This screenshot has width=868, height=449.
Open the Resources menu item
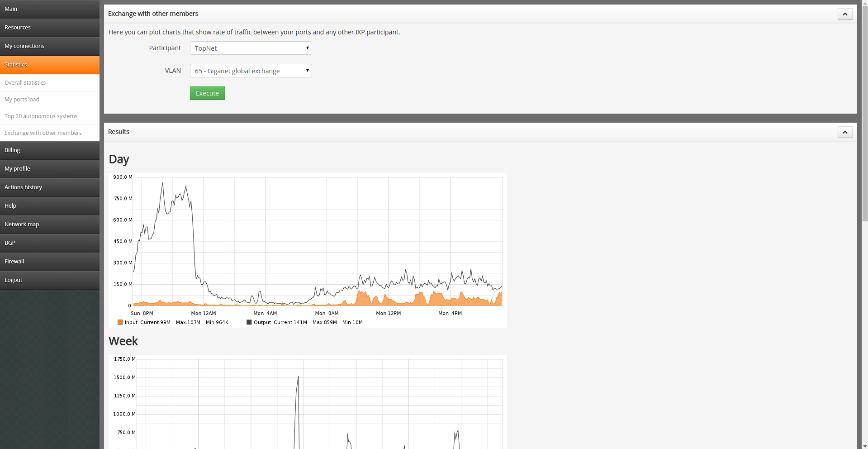click(50, 28)
